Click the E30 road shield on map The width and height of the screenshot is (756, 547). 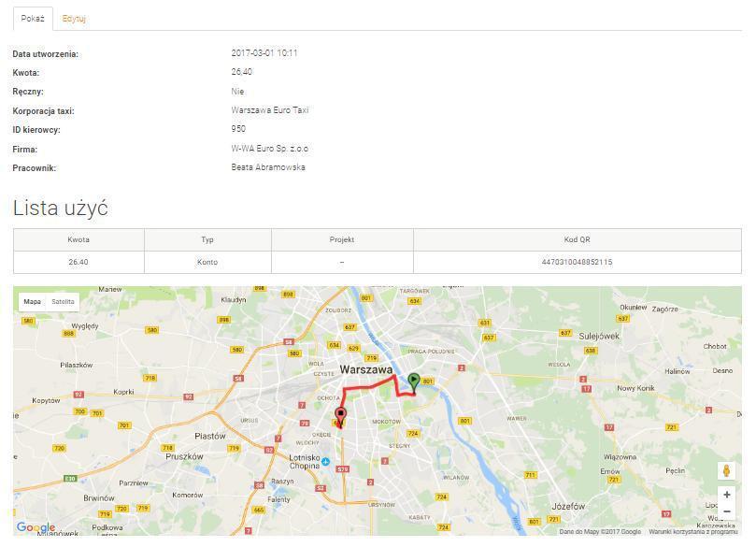pyautogui.click(x=70, y=479)
